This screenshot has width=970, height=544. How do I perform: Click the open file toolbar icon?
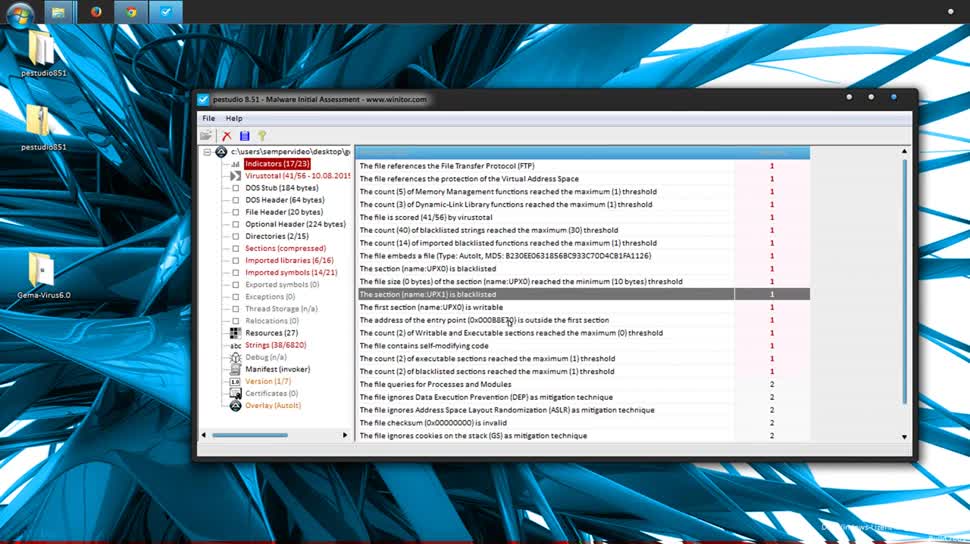click(206, 136)
